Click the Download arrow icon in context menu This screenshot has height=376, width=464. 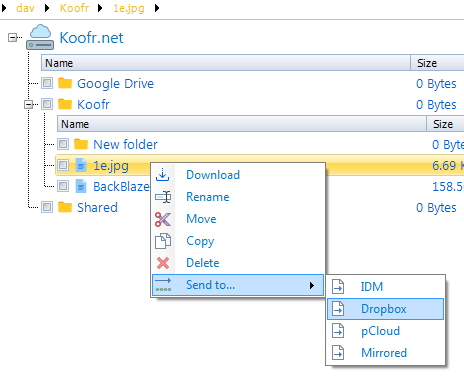coord(163,175)
